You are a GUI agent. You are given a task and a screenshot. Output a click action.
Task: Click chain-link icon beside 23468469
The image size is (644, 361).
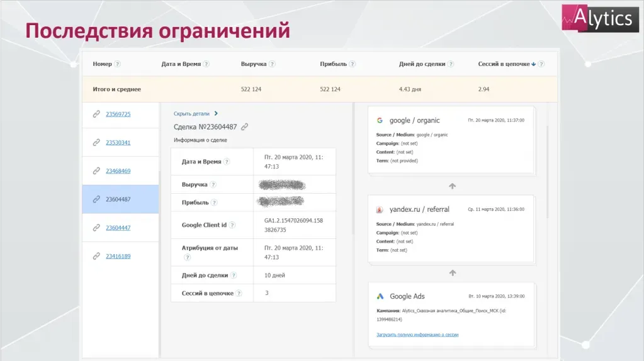point(96,170)
